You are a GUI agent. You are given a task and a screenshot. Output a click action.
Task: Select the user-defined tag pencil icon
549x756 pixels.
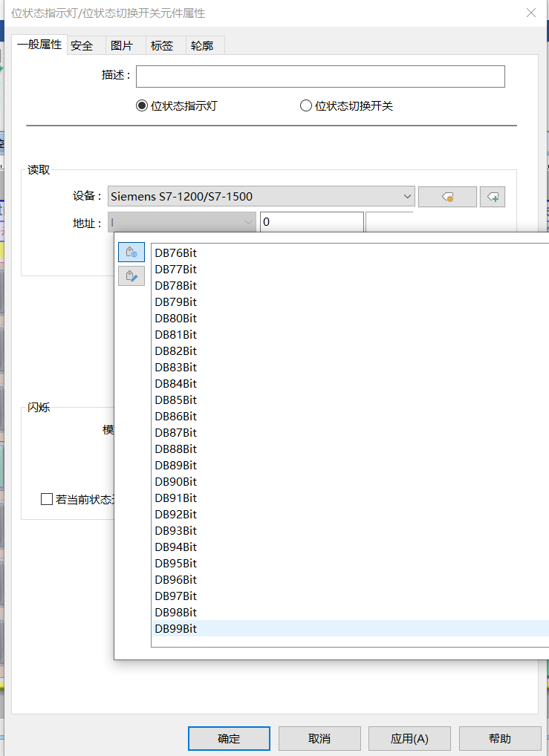point(131,276)
